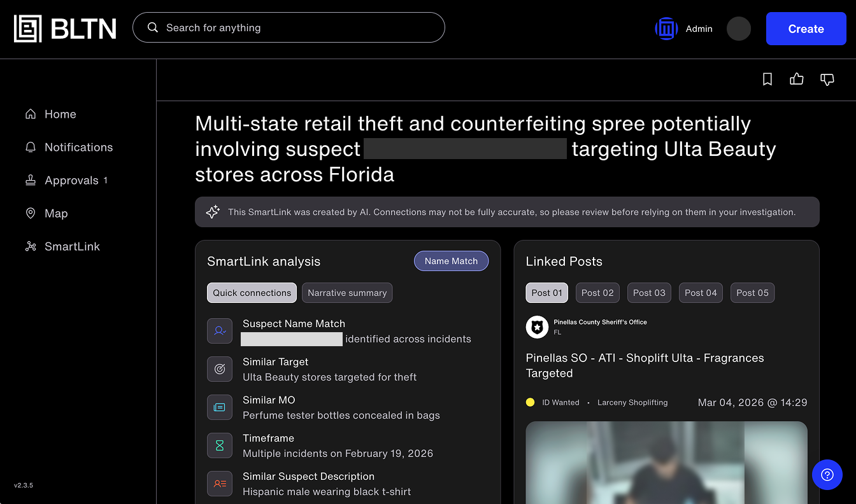
Task: Click the Name Match badge
Action: click(451, 261)
